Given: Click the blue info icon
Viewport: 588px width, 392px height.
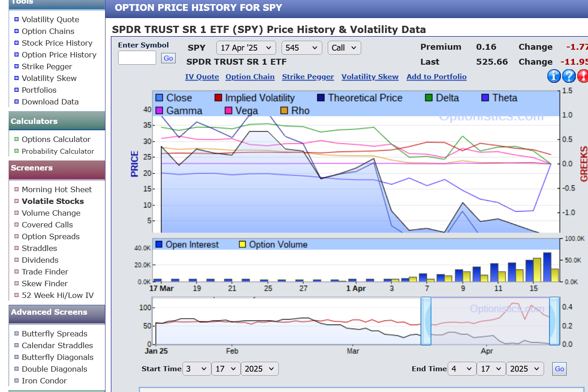Looking at the screenshot, I should (554, 76).
